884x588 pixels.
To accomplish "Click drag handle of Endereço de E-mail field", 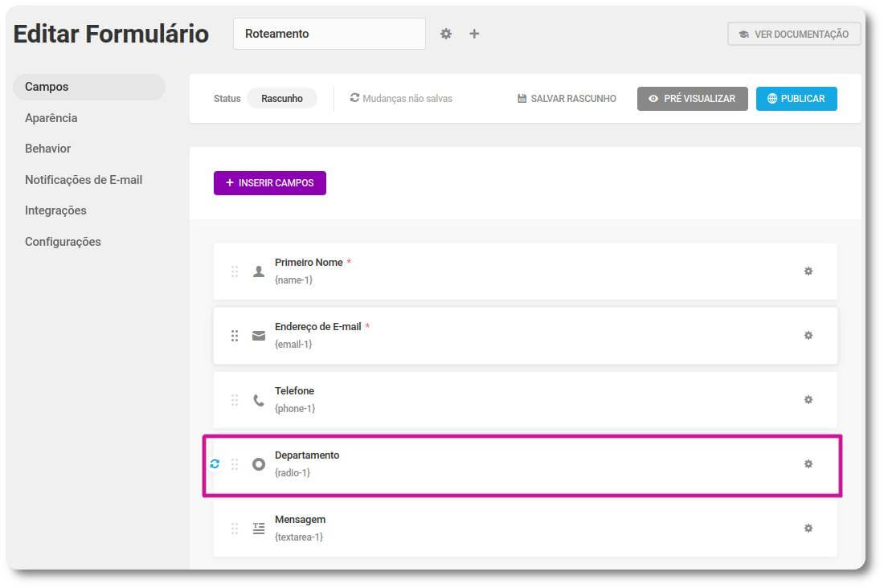I will (x=235, y=336).
